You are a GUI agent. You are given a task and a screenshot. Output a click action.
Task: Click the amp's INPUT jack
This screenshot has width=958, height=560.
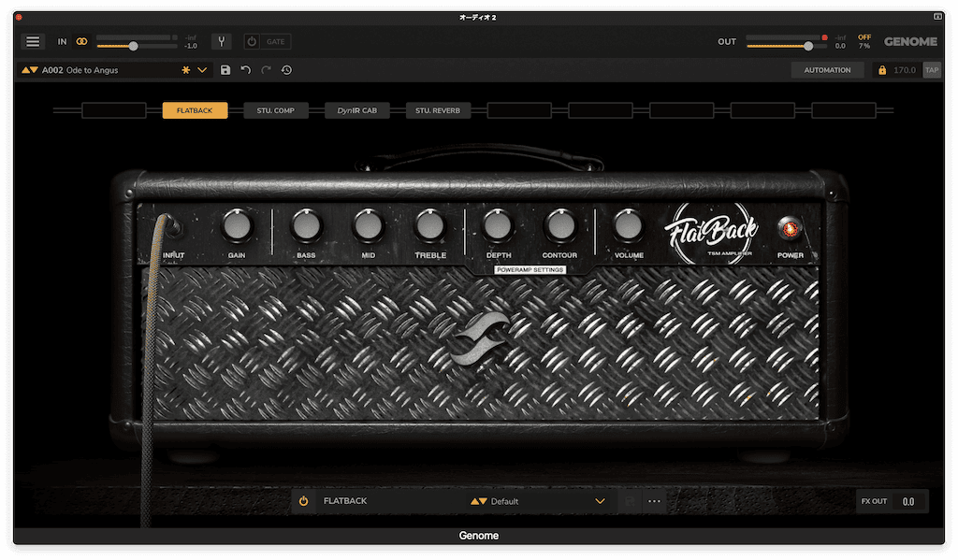click(173, 228)
